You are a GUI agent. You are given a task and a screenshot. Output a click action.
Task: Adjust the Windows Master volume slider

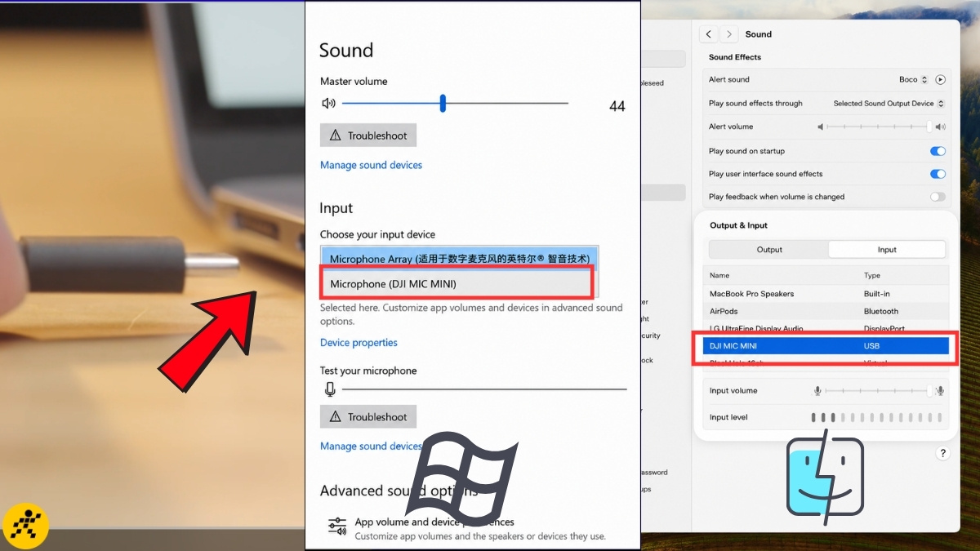455,103
